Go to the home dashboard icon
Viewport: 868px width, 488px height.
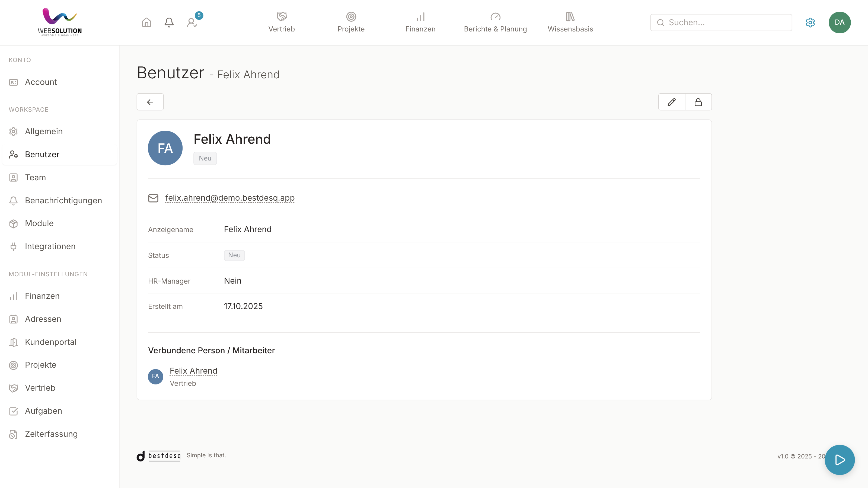pyautogui.click(x=146, y=23)
